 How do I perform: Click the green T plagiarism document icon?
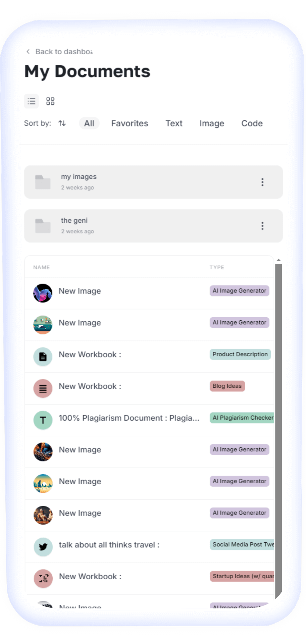43,420
